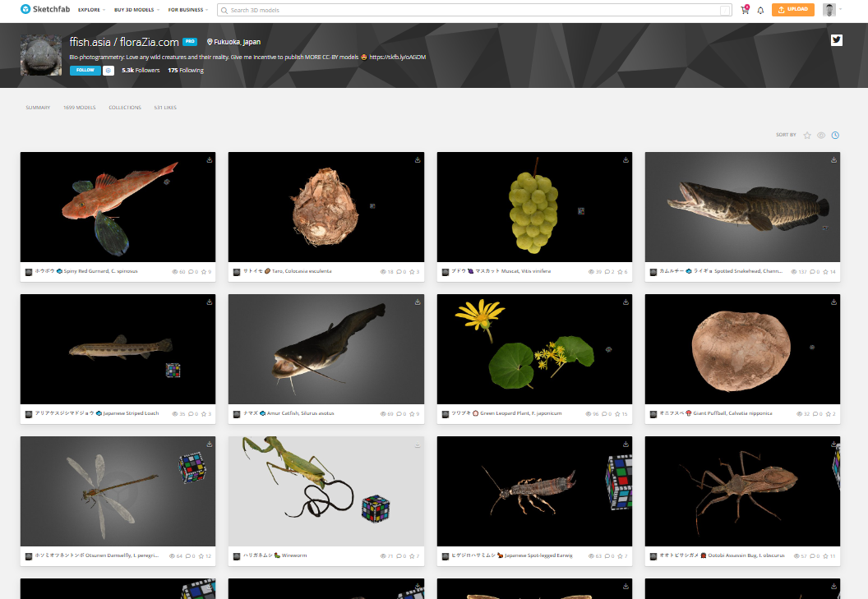Open the profile's Twitter link
The image size is (868, 599).
(837, 40)
